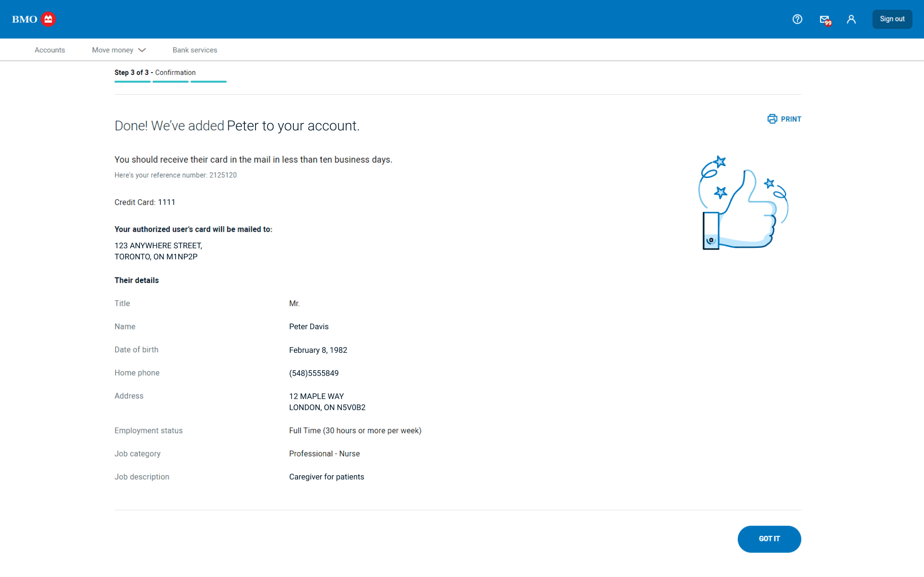Open the help question mark icon
This screenshot has width=924, height=577.
797,19
